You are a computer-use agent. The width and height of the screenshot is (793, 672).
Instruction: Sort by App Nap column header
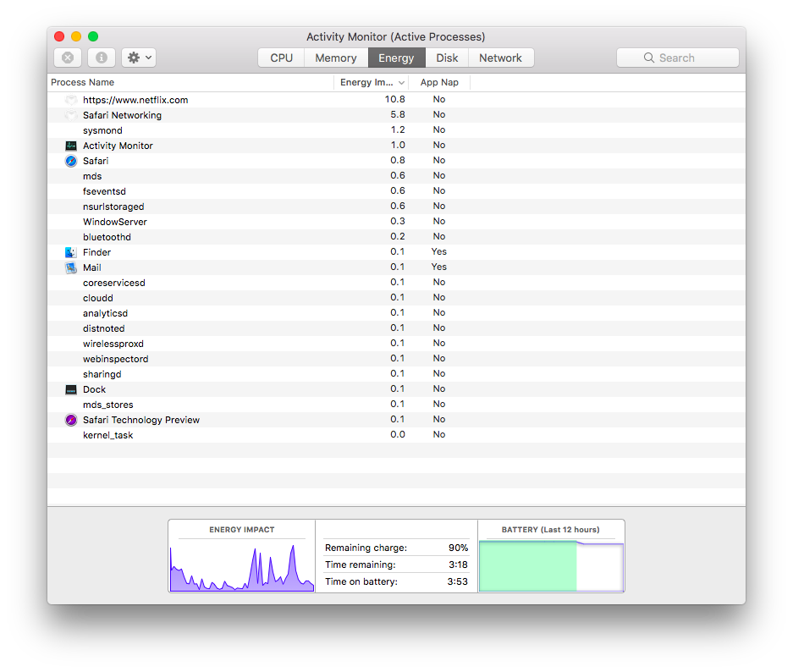(x=439, y=82)
